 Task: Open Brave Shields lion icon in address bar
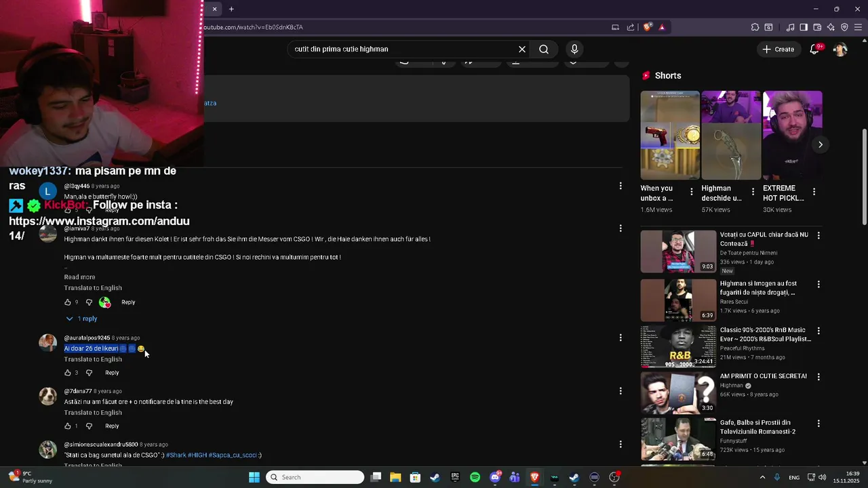(x=648, y=27)
